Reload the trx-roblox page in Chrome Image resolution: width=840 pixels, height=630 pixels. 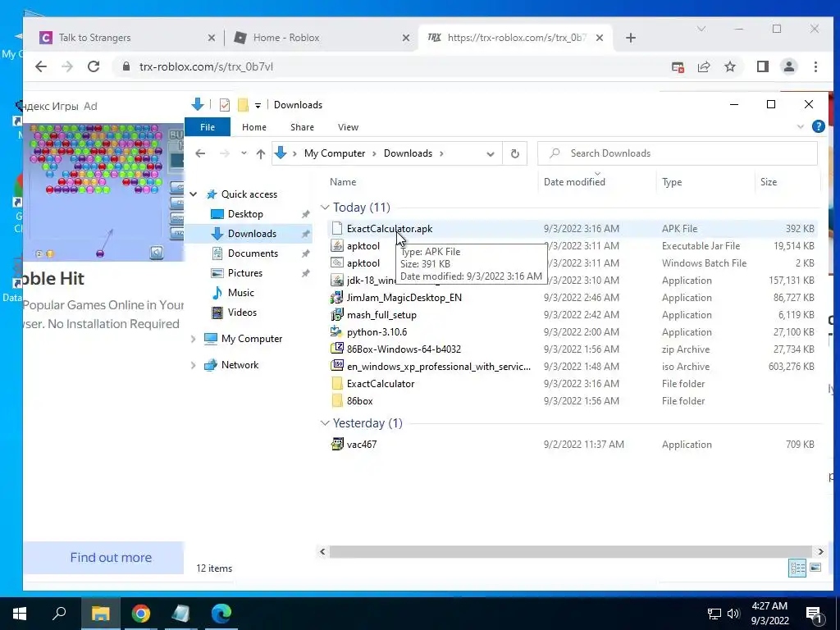94,66
